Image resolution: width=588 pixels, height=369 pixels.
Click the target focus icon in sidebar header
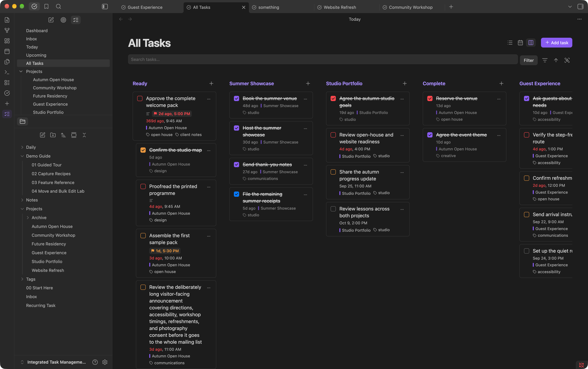coord(63,20)
